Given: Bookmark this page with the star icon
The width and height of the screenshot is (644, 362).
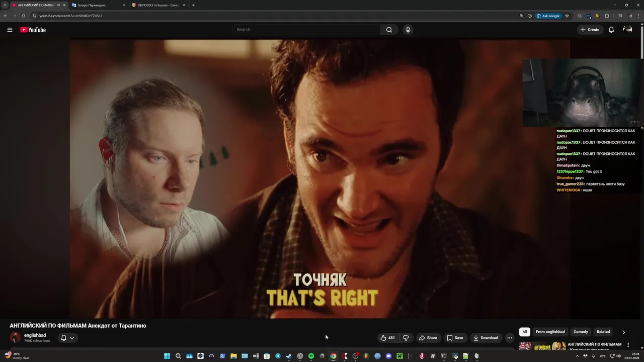Looking at the screenshot, I should (x=567, y=16).
